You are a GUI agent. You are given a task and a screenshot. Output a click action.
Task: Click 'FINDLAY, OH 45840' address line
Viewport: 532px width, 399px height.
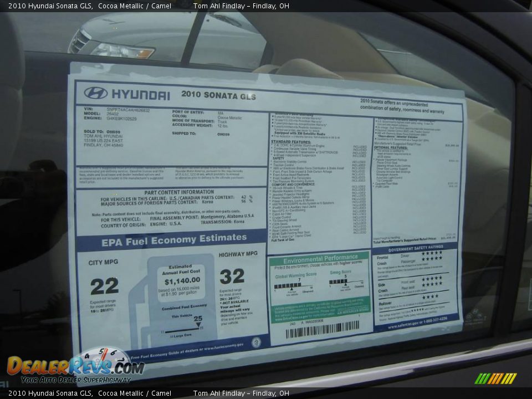(x=104, y=145)
